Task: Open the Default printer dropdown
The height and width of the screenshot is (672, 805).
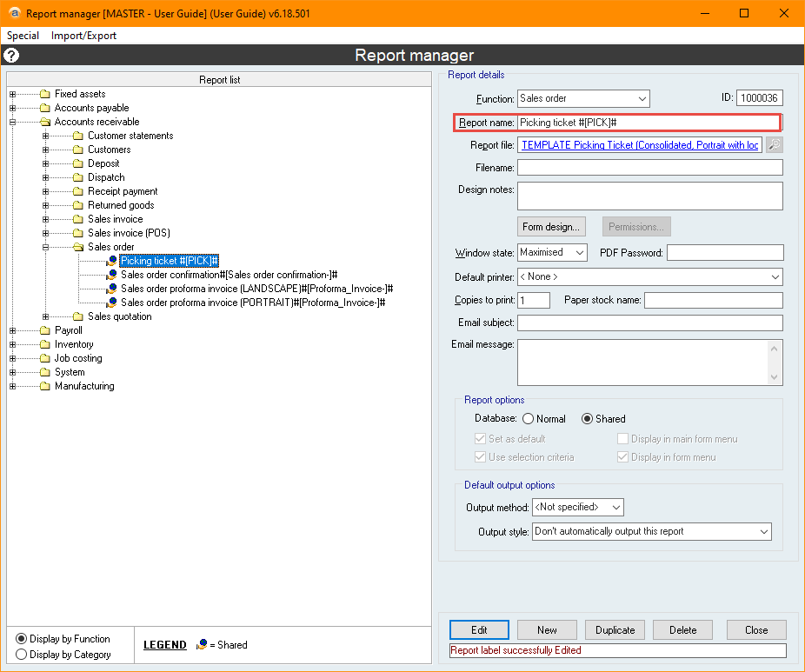Action: [649, 276]
